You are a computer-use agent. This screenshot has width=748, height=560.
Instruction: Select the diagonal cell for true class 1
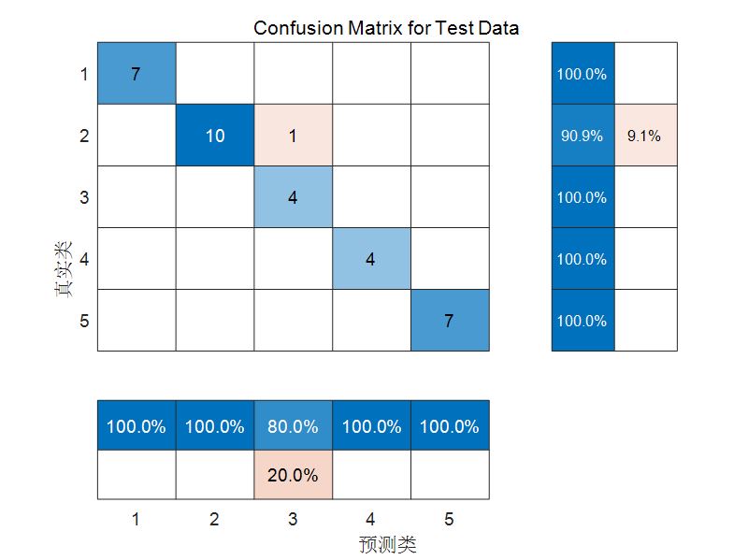click(136, 74)
